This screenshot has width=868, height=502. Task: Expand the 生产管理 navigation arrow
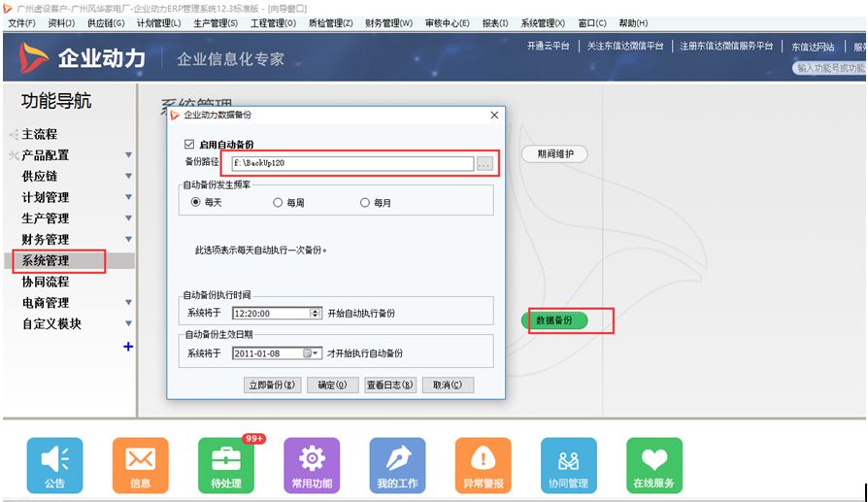tap(128, 218)
